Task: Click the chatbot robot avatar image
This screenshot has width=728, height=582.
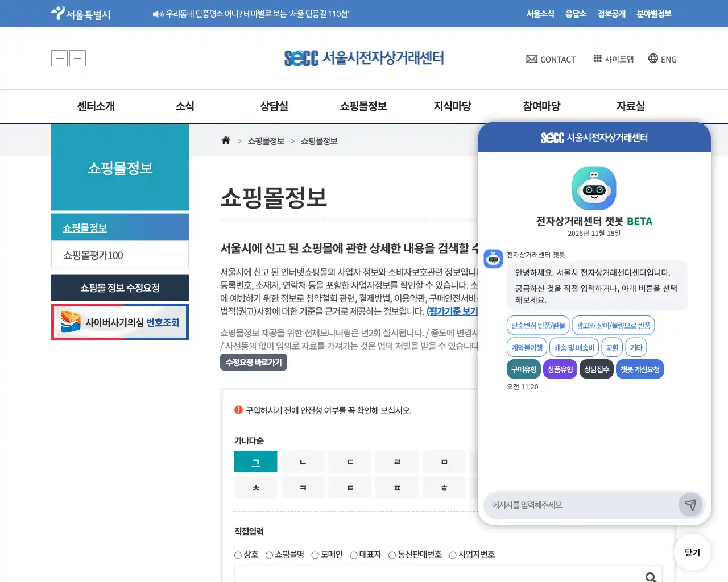Action: tap(594, 188)
